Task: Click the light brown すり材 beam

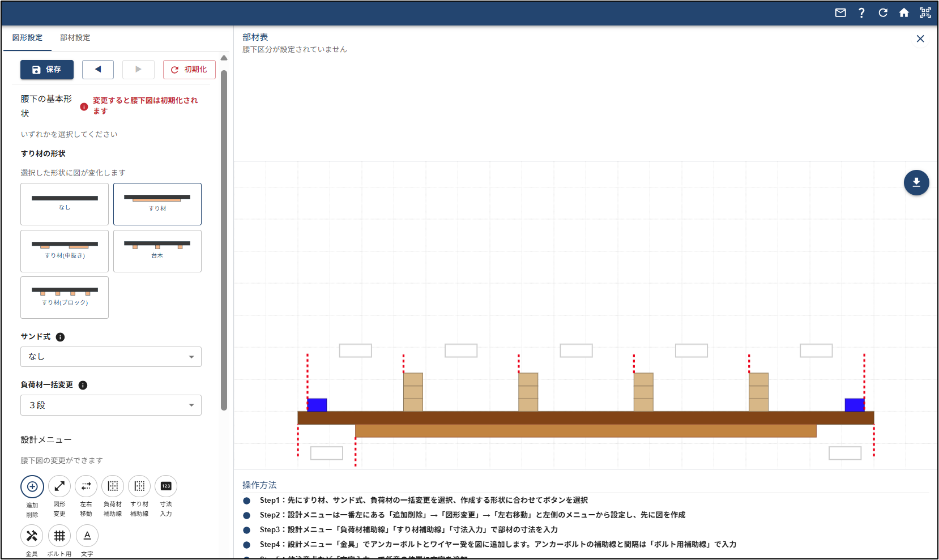Action: point(586,431)
